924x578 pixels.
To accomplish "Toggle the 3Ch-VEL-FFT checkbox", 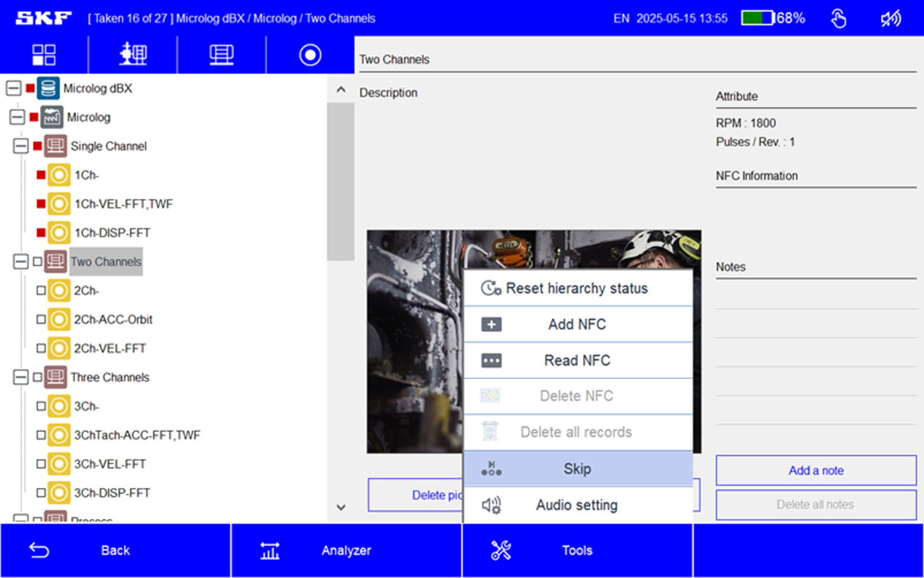I will (41, 464).
